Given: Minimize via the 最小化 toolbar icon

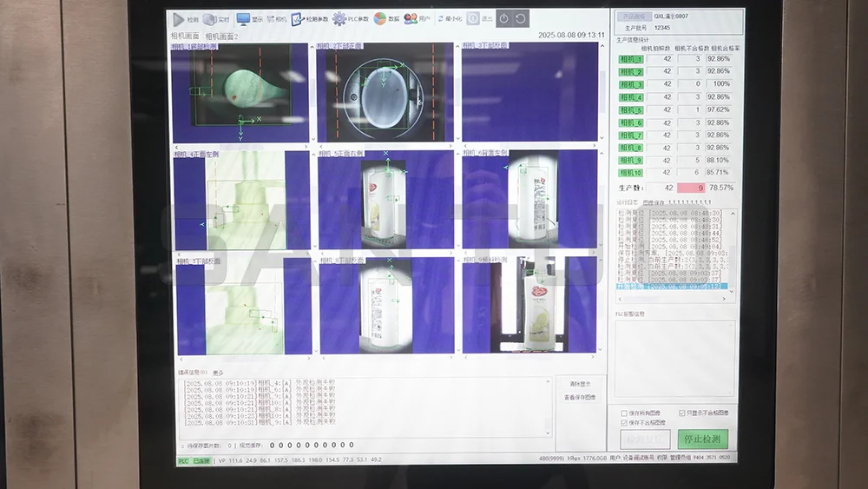Looking at the screenshot, I should pos(441,19).
